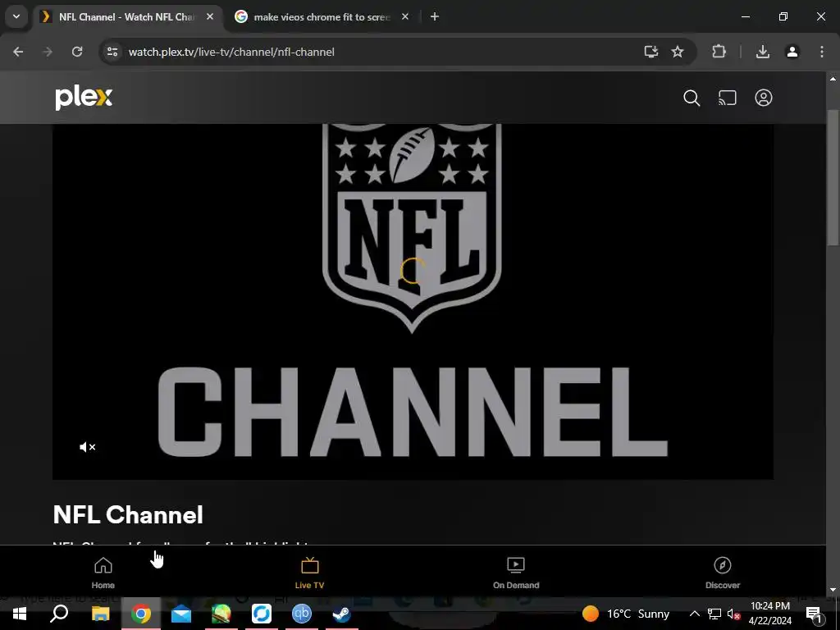Click the muted volume tray icon
840x630 pixels.
(733, 614)
